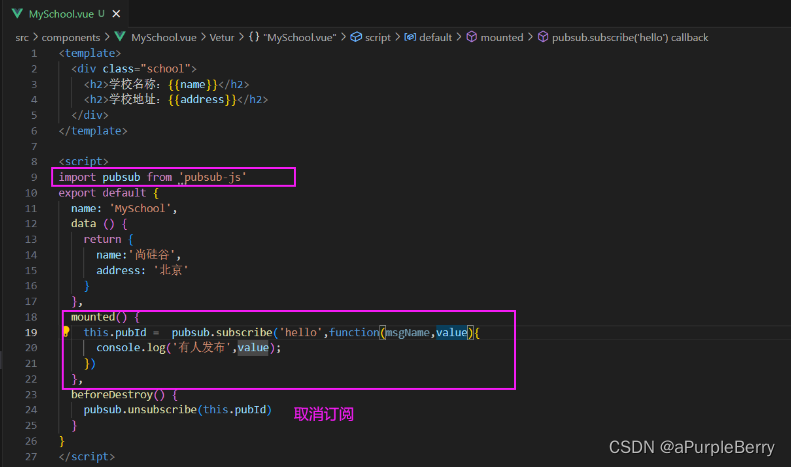Click {{name}} interpolation on line 3
Image resolution: width=791 pixels, height=467 pixels.
coord(193,84)
